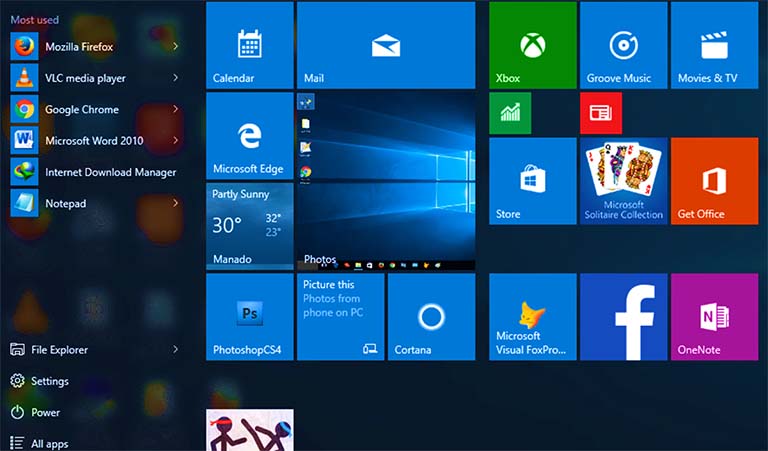Image resolution: width=768 pixels, height=451 pixels.
Task: Open the green Money chart tile
Action: point(510,113)
